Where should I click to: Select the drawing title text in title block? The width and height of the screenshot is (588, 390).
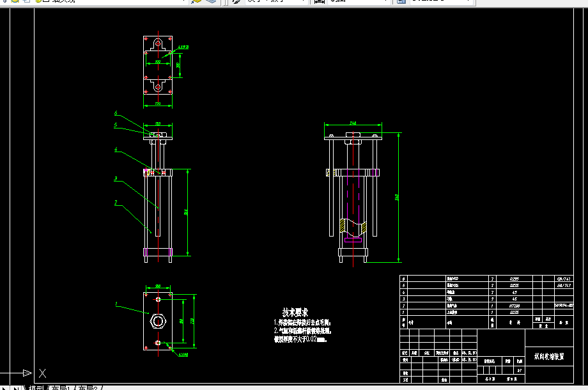[549, 356]
